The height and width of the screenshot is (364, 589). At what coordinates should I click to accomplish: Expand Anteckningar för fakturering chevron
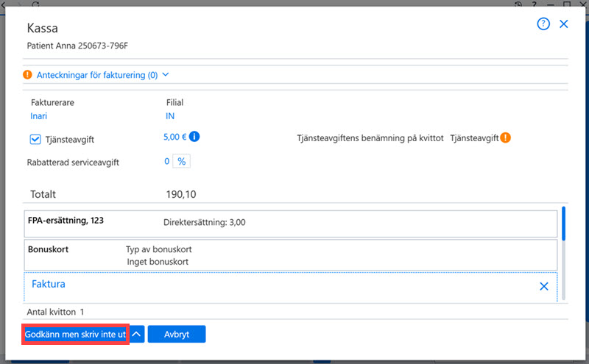coord(166,75)
